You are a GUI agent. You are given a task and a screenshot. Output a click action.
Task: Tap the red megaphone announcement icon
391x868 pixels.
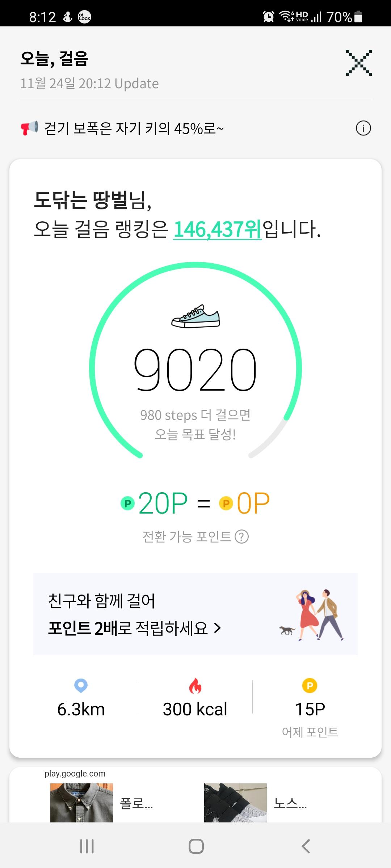(x=29, y=128)
